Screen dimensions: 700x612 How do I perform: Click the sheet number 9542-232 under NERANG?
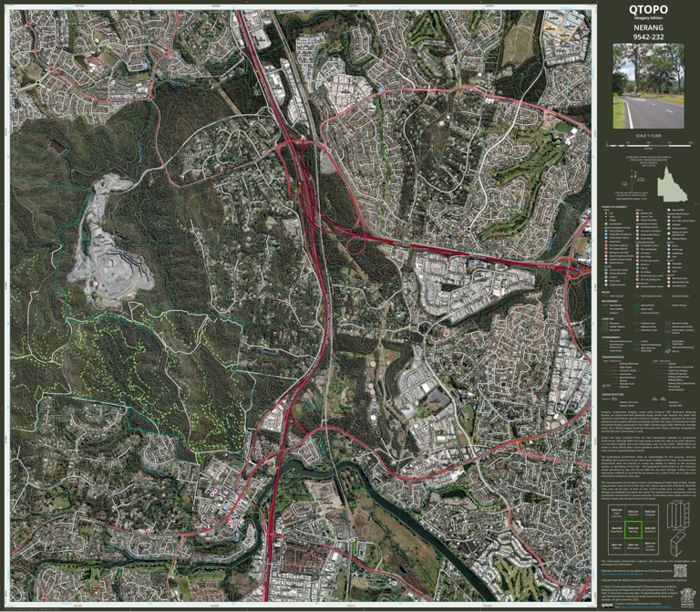[x=648, y=37]
